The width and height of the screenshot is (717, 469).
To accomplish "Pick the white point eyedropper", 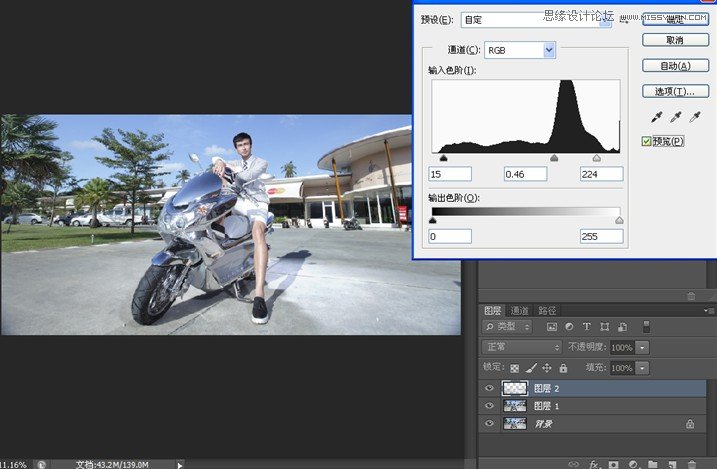I will 694,118.
